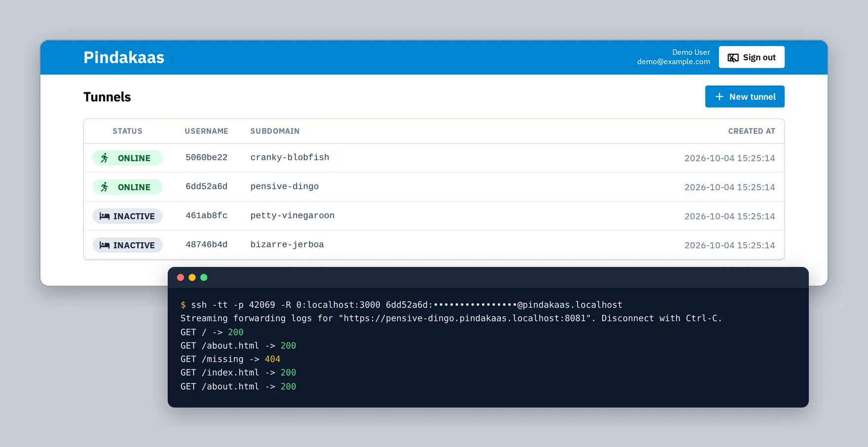Click the Sign out door icon
The width and height of the screenshot is (868, 447).
733,58
